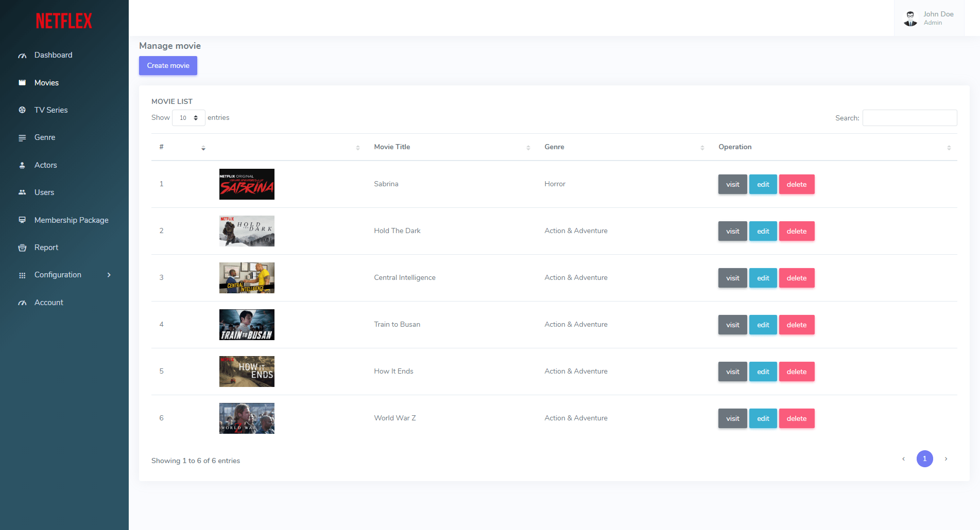Click the World War Z title text
Image resolution: width=980 pixels, height=530 pixels.
click(x=395, y=418)
